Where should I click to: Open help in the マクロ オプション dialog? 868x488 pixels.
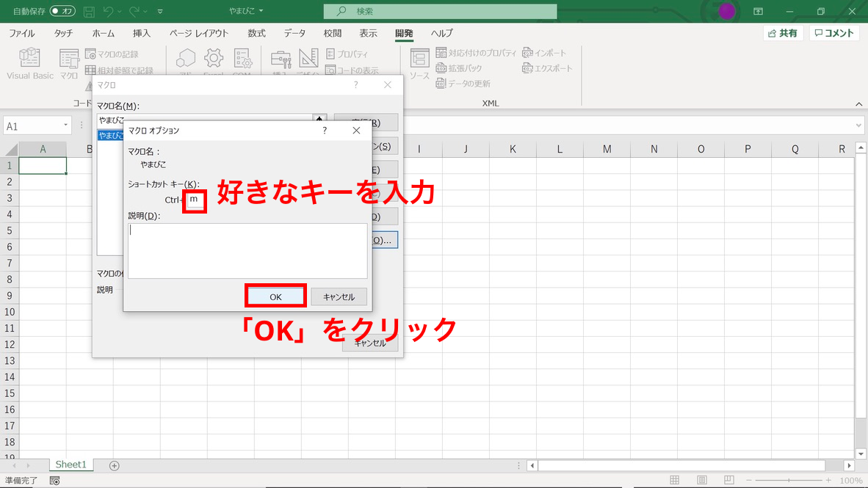pos(325,131)
